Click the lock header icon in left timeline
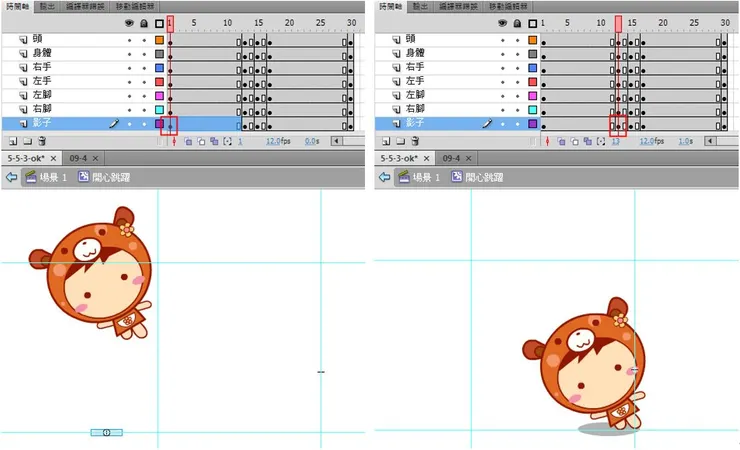This screenshot has width=740, height=450. pyautogui.click(x=144, y=23)
